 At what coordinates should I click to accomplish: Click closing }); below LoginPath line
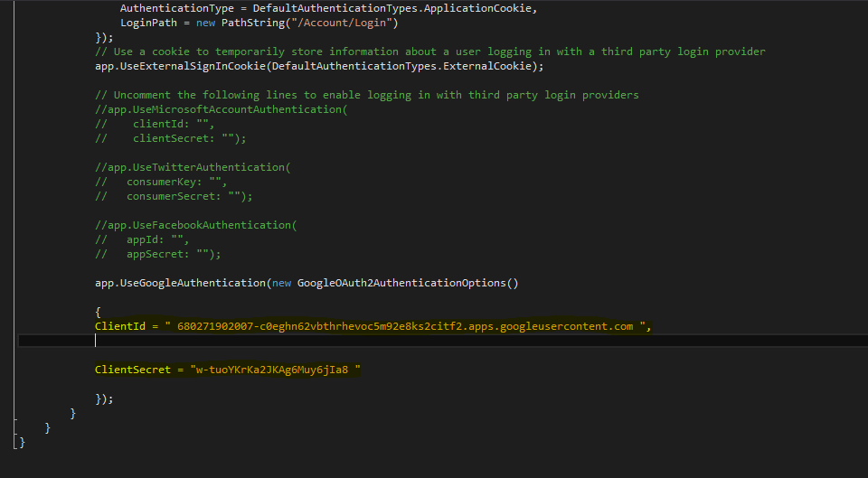pyautogui.click(x=105, y=37)
